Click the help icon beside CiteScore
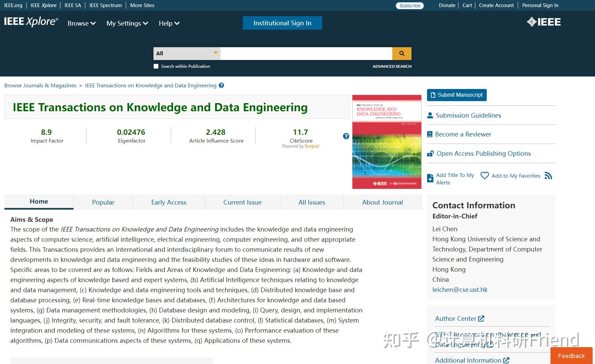 [x=346, y=136]
